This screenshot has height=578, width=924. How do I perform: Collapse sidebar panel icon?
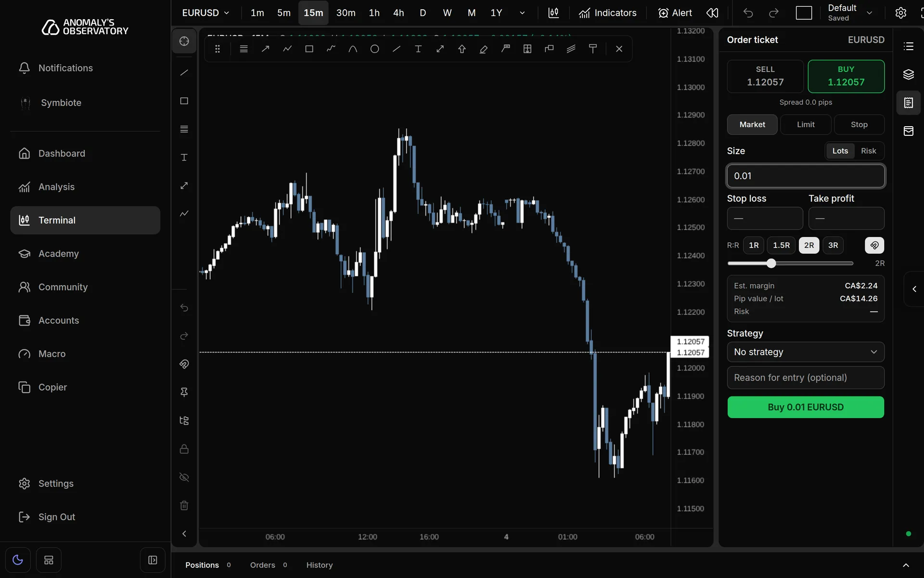pyautogui.click(x=153, y=560)
